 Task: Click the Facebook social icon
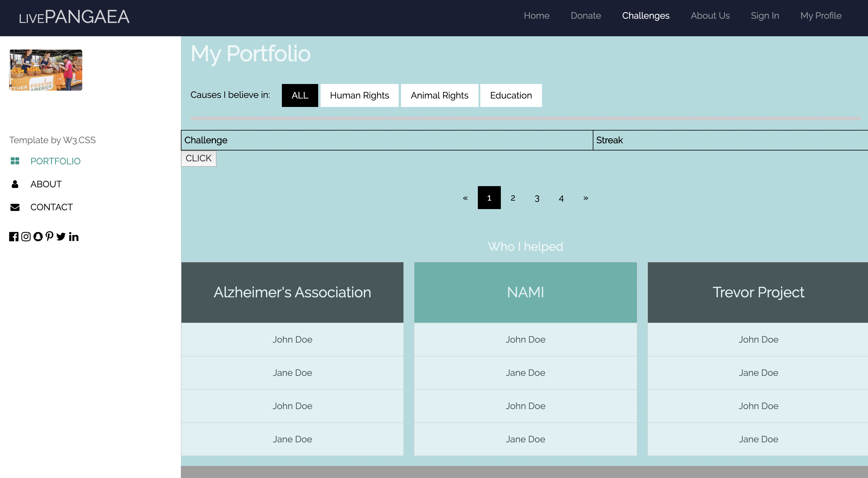coord(14,237)
